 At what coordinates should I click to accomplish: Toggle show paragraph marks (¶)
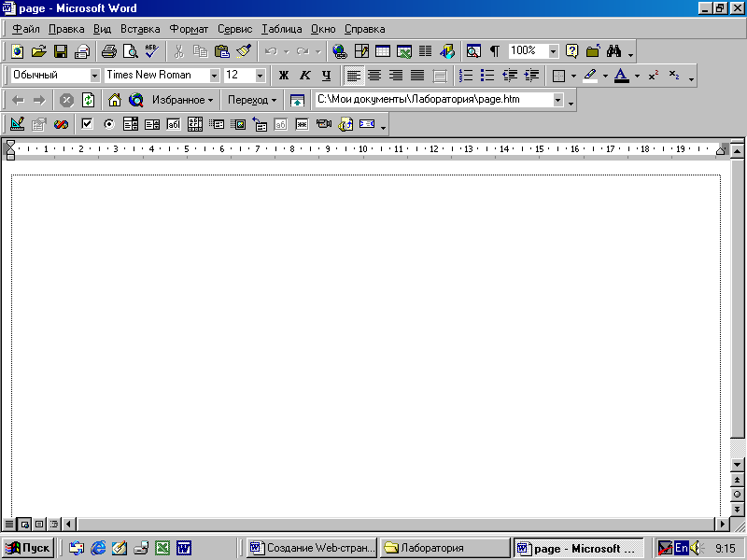coord(495,51)
